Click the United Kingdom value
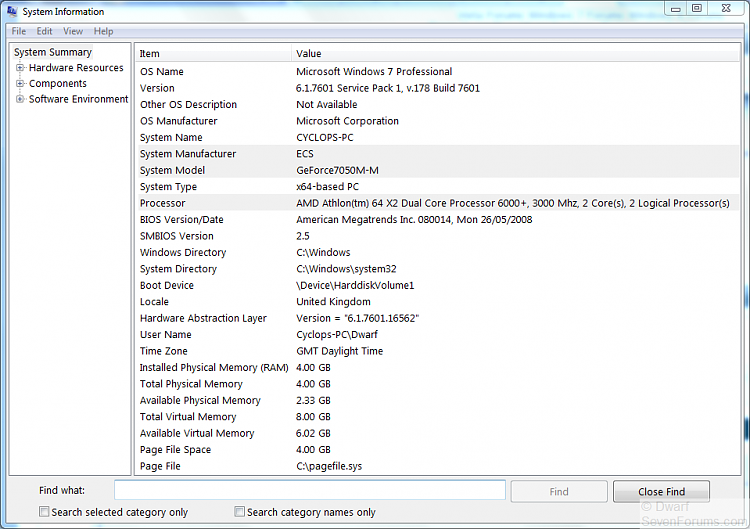Viewport: 750px width, 529px height. click(333, 302)
